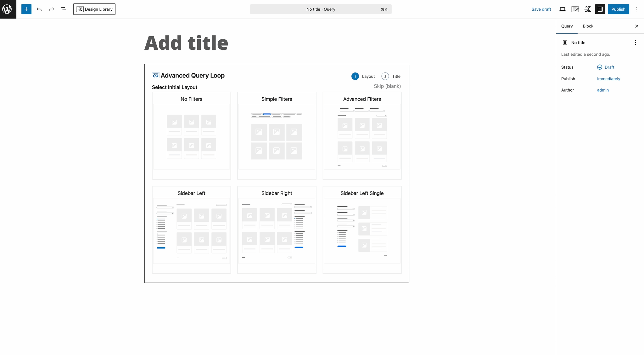Open the WordPress site menu logo
The image size is (644, 355).
click(x=8, y=9)
